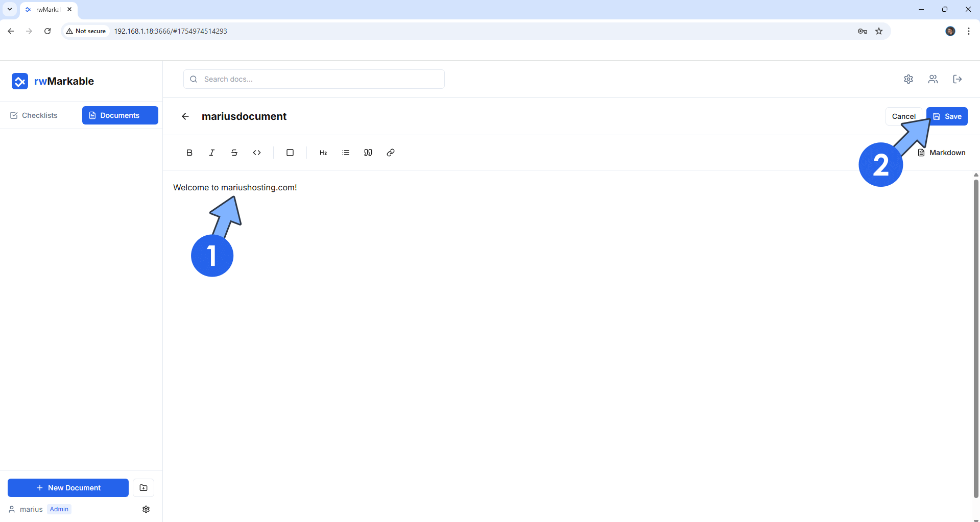Apply strikethrough formatting
Screen dimensions: 980x522
234,153
